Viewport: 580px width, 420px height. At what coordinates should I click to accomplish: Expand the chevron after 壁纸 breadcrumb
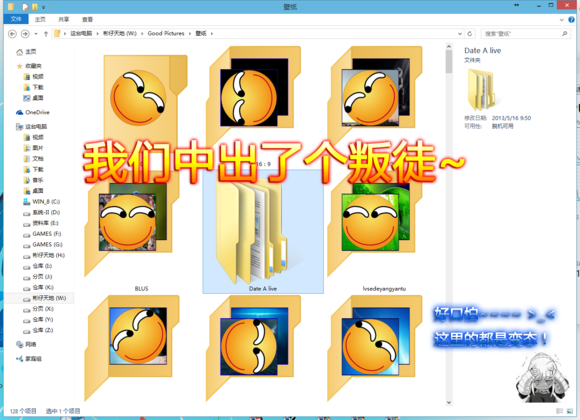click(x=212, y=34)
